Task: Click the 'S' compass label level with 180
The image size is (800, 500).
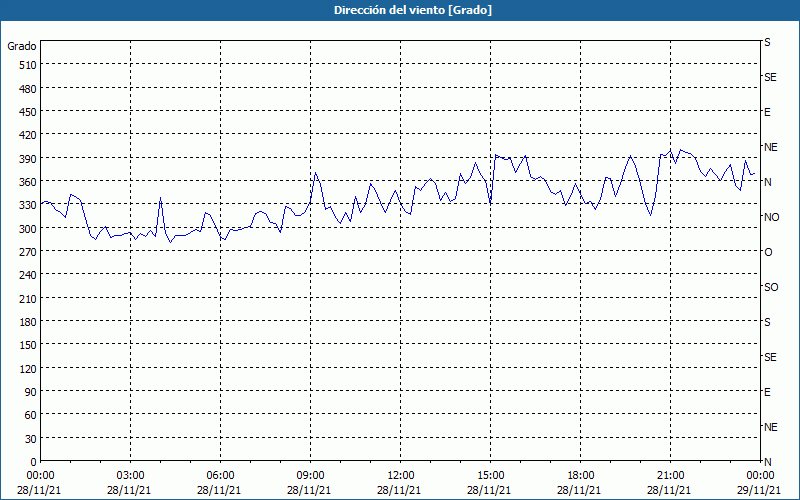Action: click(767, 322)
